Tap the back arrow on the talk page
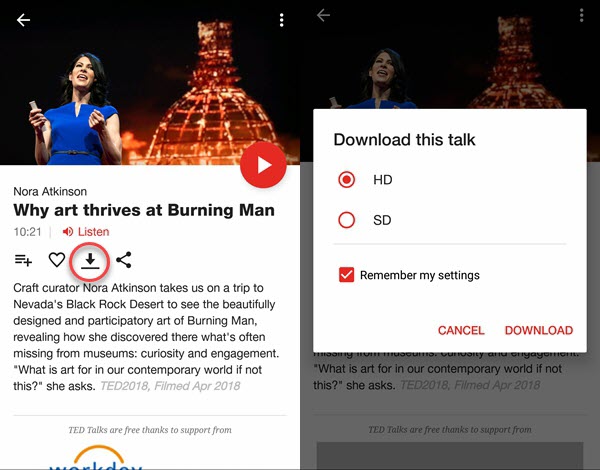The height and width of the screenshot is (470, 600). pos(23,20)
